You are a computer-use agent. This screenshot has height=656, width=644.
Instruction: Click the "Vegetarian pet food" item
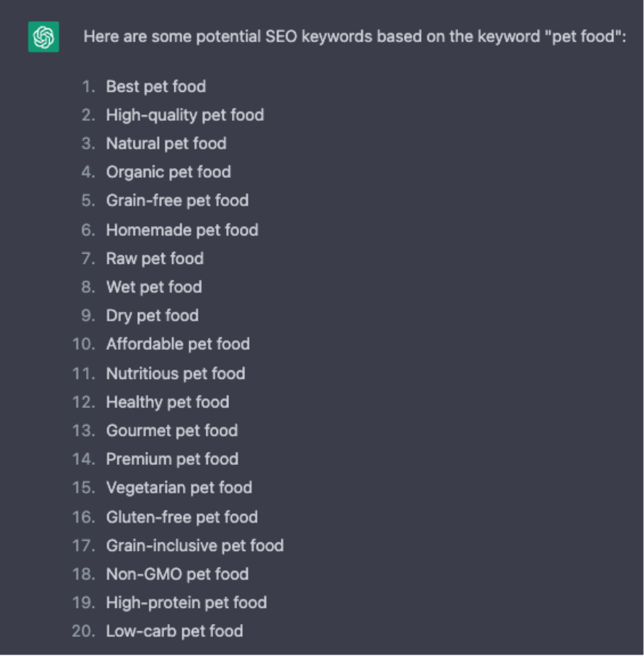(x=179, y=488)
